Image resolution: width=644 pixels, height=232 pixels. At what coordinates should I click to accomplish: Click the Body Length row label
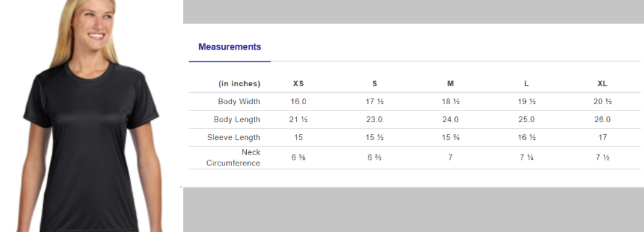point(237,120)
